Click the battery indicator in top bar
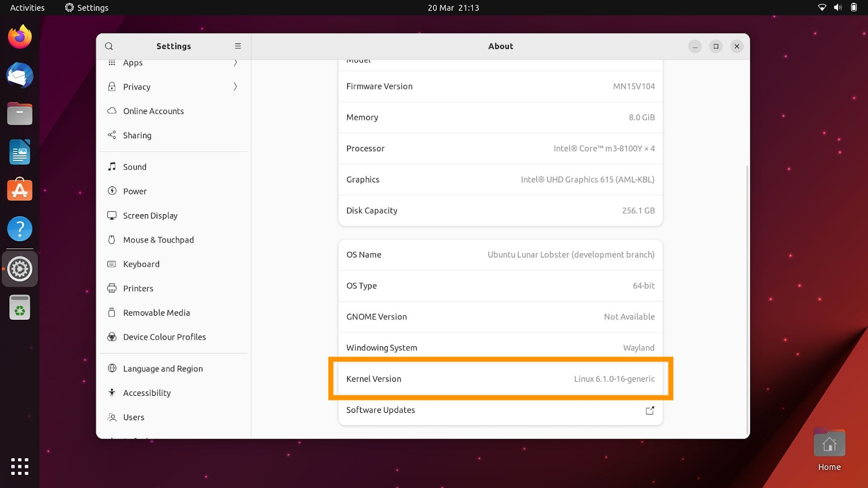This screenshot has width=868, height=488. tap(854, 8)
